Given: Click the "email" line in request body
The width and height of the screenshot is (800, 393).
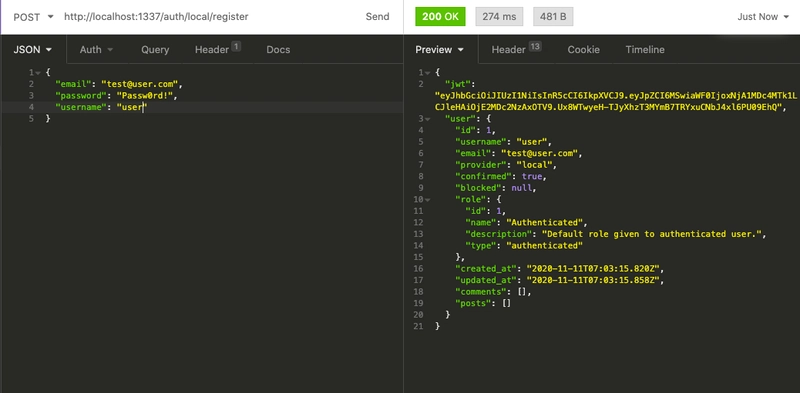Looking at the screenshot, I should (119, 84).
